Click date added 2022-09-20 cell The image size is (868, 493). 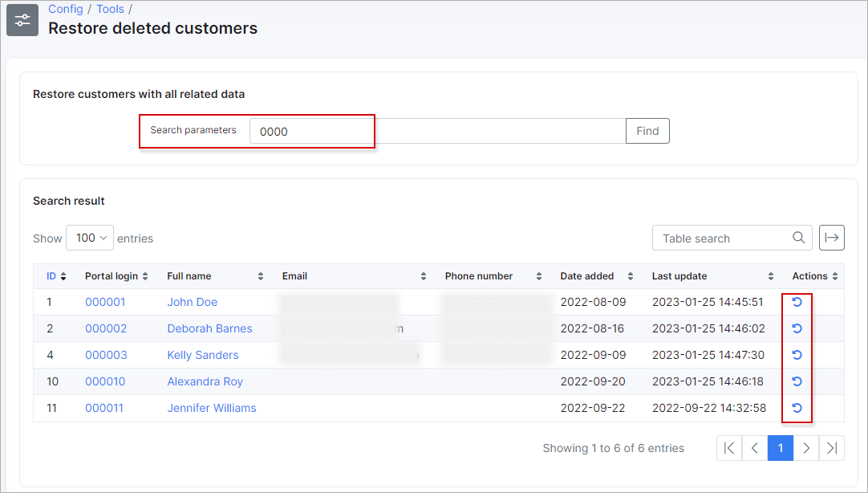(592, 381)
